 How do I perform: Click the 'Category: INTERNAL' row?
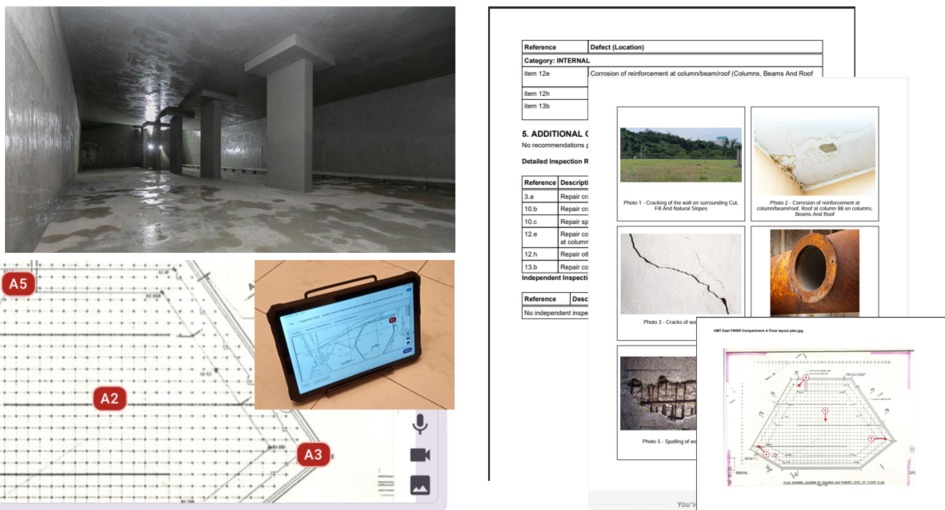click(672, 60)
